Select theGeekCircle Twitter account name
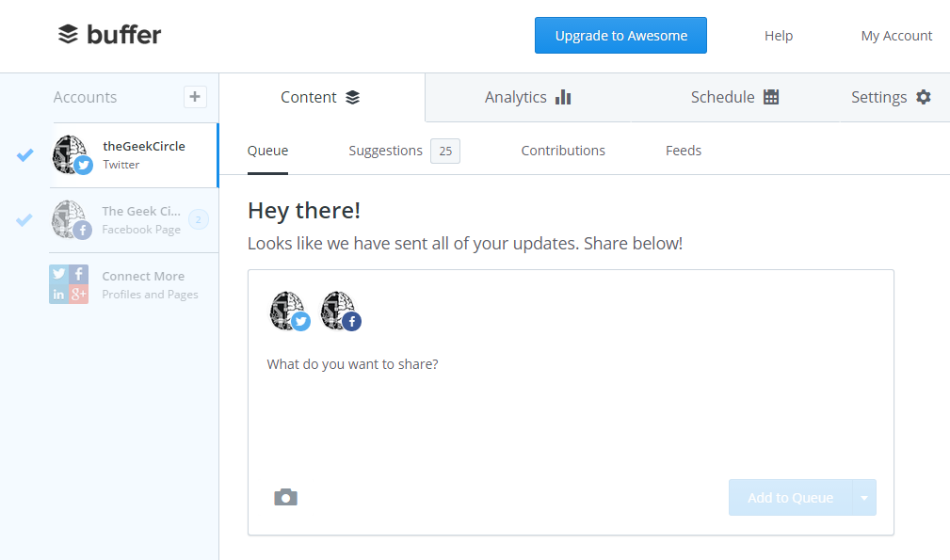Screen dimensions: 950x560 (x=144, y=146)
